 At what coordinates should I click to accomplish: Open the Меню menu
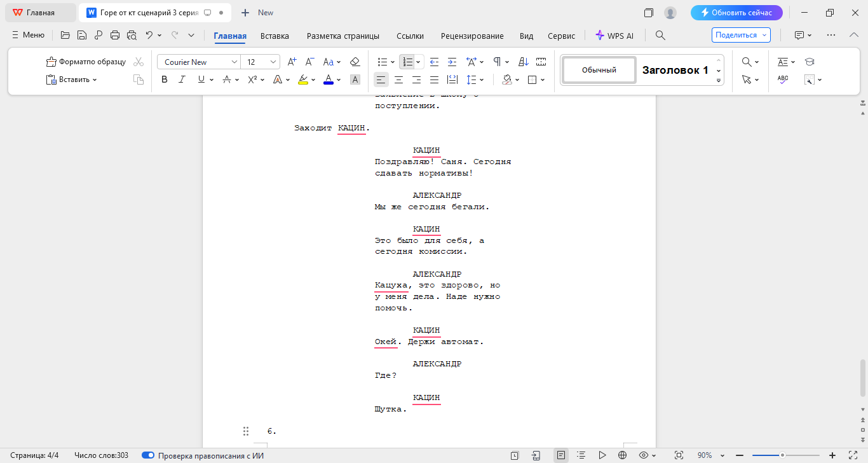[x=27, y=35]
